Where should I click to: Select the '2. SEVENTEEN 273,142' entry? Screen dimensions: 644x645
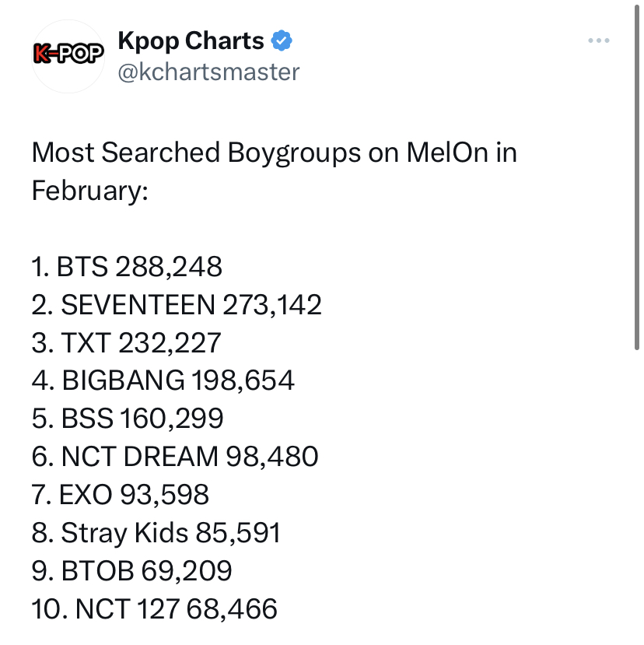177,305
